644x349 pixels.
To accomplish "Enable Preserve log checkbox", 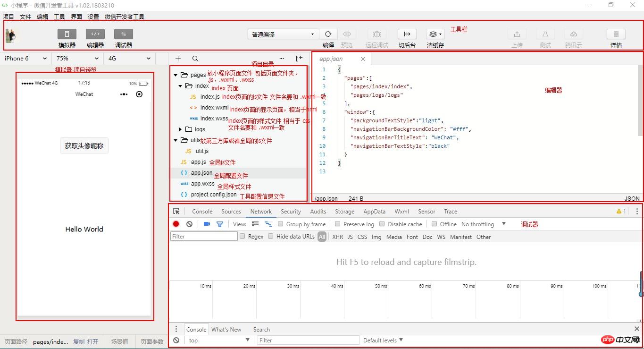I will pos(338,224).
